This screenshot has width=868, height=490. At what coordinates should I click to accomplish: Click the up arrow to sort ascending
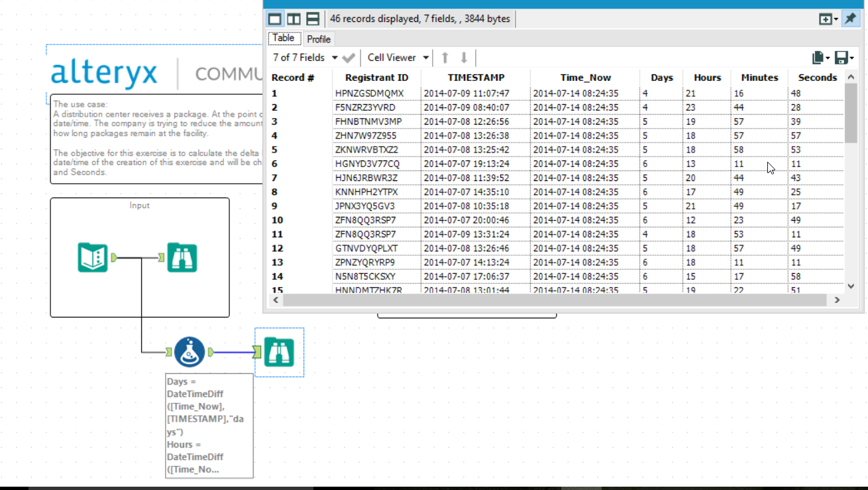[x=445, y=58]
